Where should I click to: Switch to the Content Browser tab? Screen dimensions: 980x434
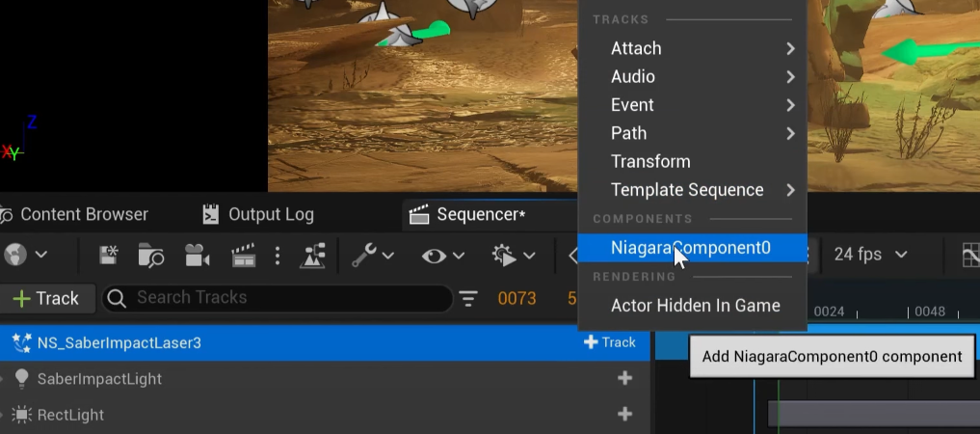point(74,214)
